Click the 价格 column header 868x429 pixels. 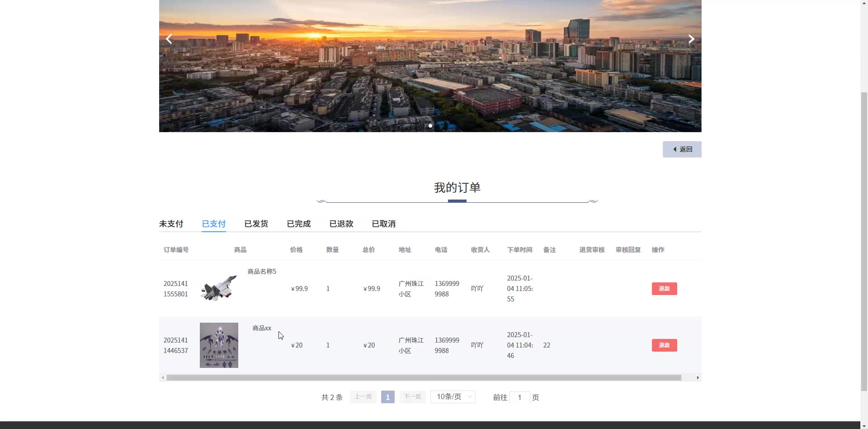click(297, 250)
